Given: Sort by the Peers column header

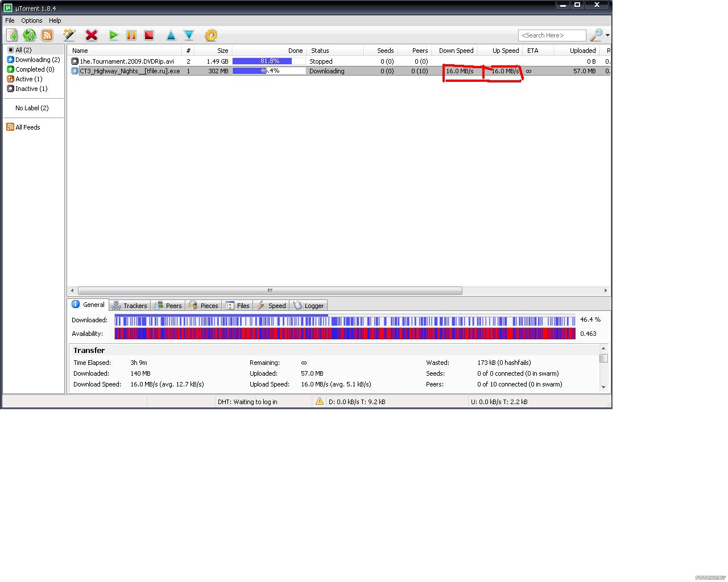Looking at the screenshot, I should tap(414, 51).
